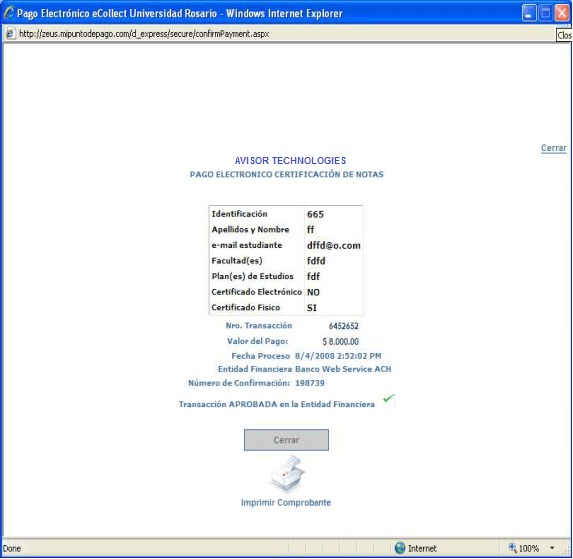Image resolution: width=573 pixels, height=559 pixels.
Task: Click the green approved checkmark
Action: coord(389,398)
